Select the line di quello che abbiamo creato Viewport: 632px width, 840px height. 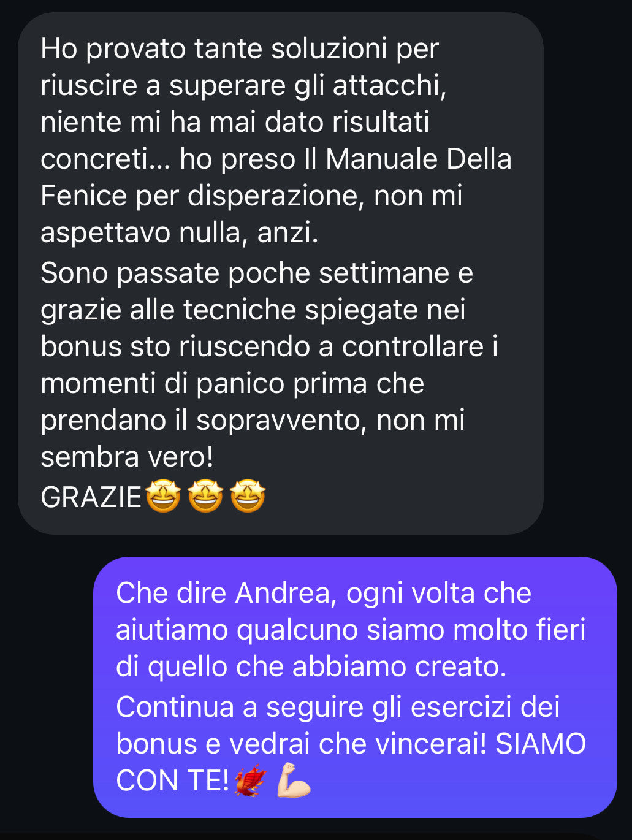[x=311, y=667]
